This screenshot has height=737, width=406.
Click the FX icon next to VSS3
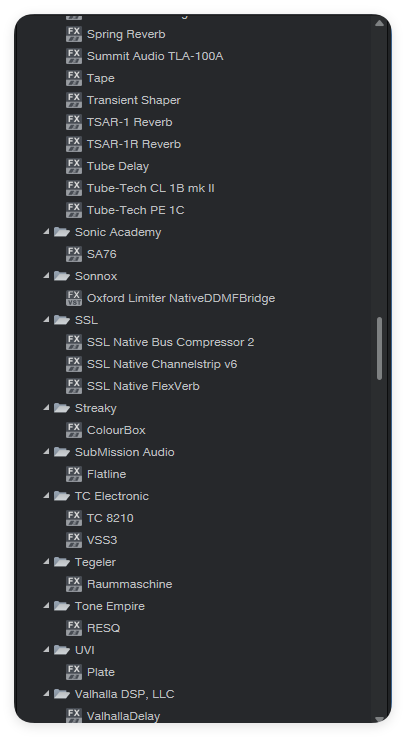(74, 540)
